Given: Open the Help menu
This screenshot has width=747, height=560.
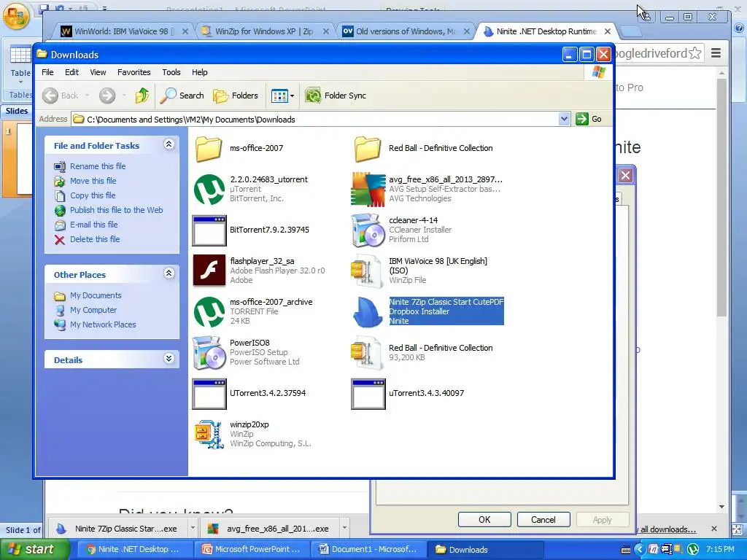Looking at the screenshot, I should pos(200,72).
